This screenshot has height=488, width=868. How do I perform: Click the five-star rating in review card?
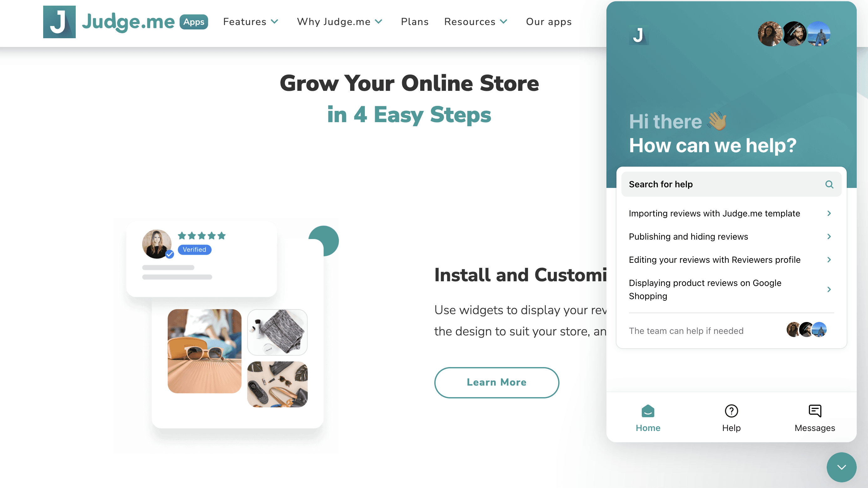point(202,236)
